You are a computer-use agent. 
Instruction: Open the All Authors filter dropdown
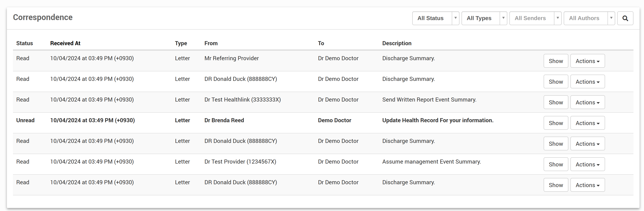coord(589,18)
